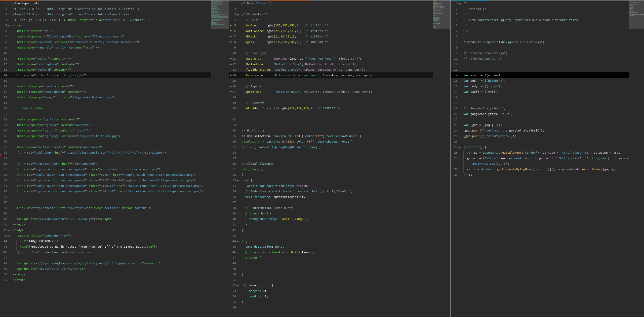Viewport: 644px width, 317px height.
Task: Click the 'var ga = document.createElement' line
Action: click(544, 153)
